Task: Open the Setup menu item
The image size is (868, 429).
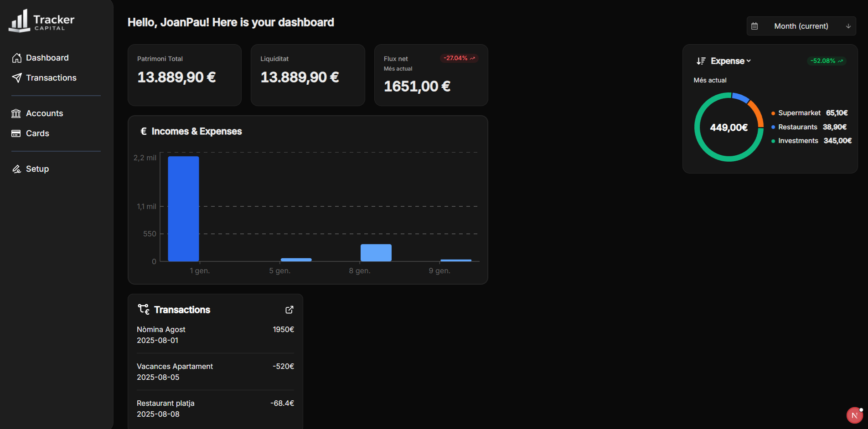Action: [x=37, y=169]
